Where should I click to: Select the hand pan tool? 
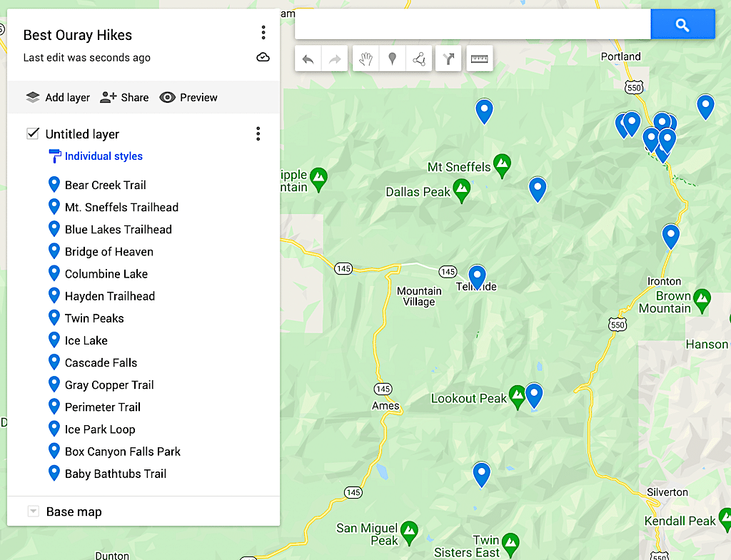point(365,59)
